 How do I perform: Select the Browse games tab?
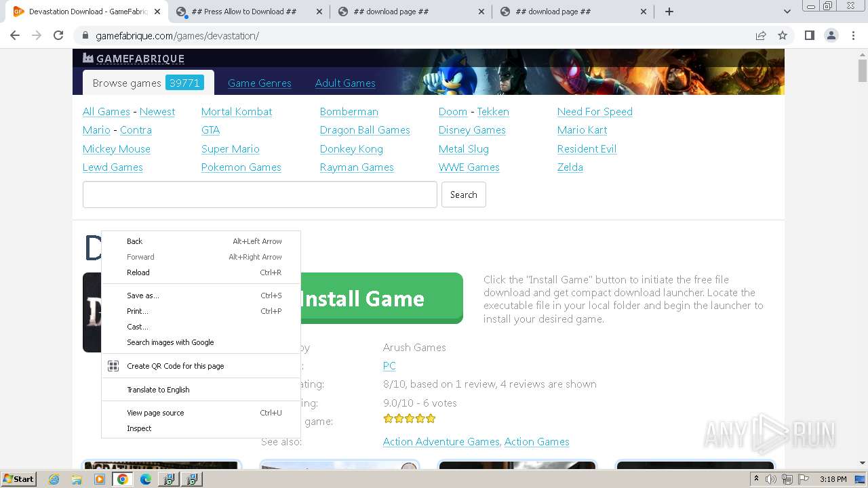(x=147, y=83)
